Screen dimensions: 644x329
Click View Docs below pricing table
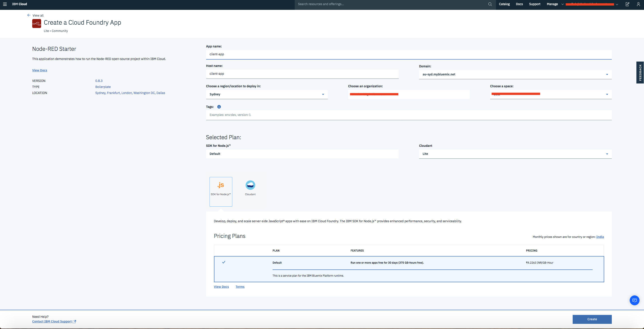221,287
